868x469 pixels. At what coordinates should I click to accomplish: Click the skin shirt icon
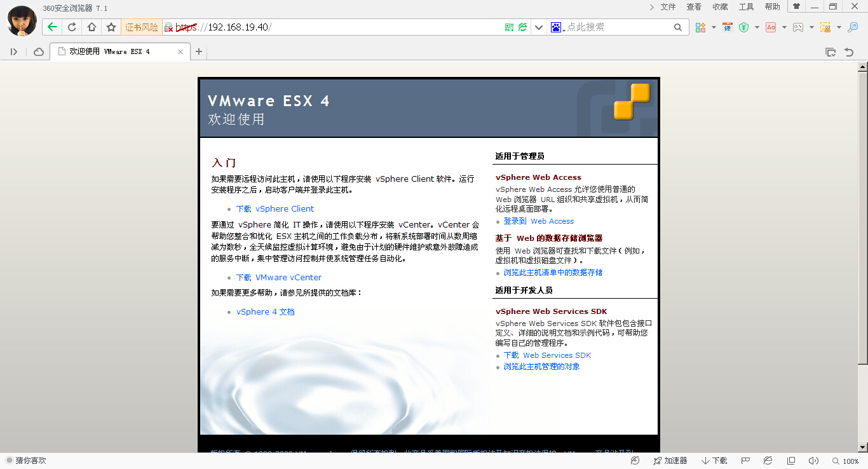click(x=796, y=6)
